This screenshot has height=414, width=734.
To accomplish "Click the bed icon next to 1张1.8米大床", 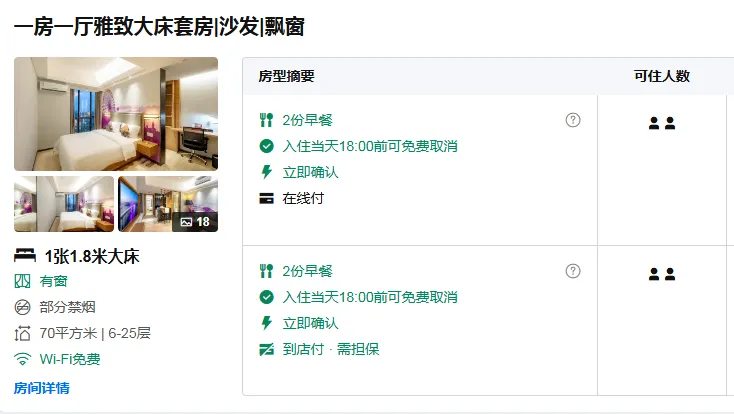I will (25, 256).
